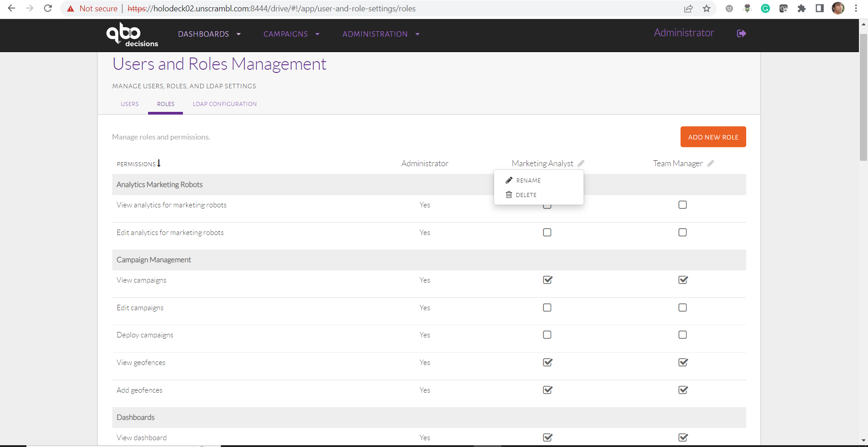Toggle Team Manager Edit analytics for marketing robots
Viewport: 868px width, 447px height.
pos(682,232)
